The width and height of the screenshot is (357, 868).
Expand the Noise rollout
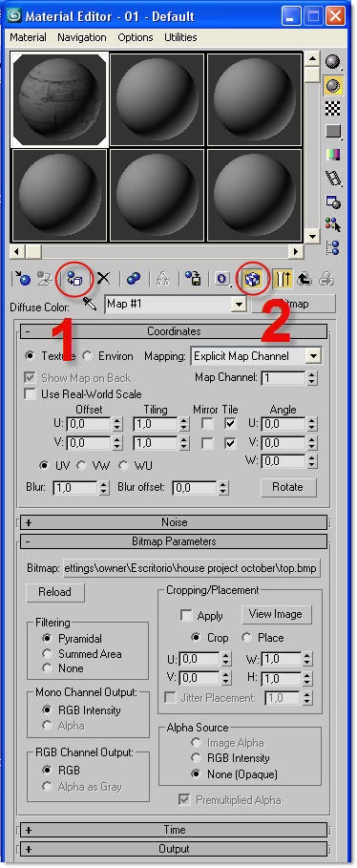[x=174, y=522]
